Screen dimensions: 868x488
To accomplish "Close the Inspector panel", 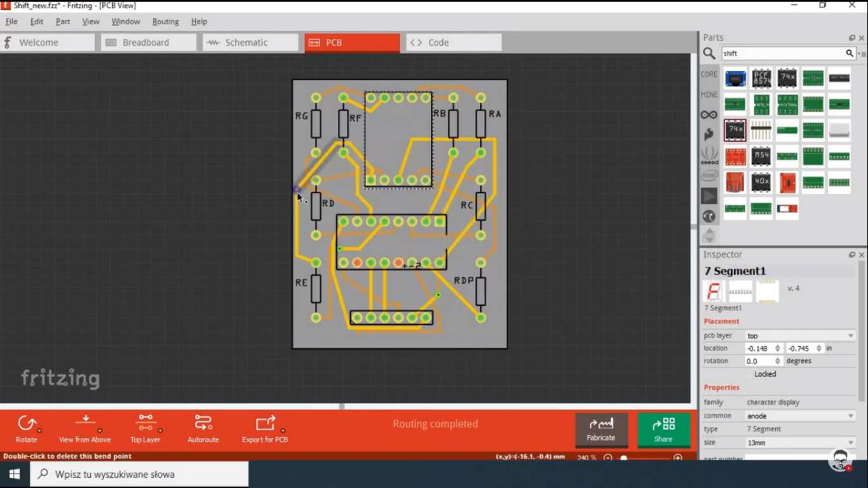I will coord(862,255).
